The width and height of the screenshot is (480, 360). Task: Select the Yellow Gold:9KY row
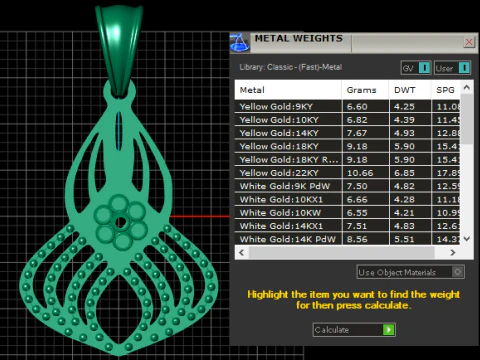pos(347,107)
